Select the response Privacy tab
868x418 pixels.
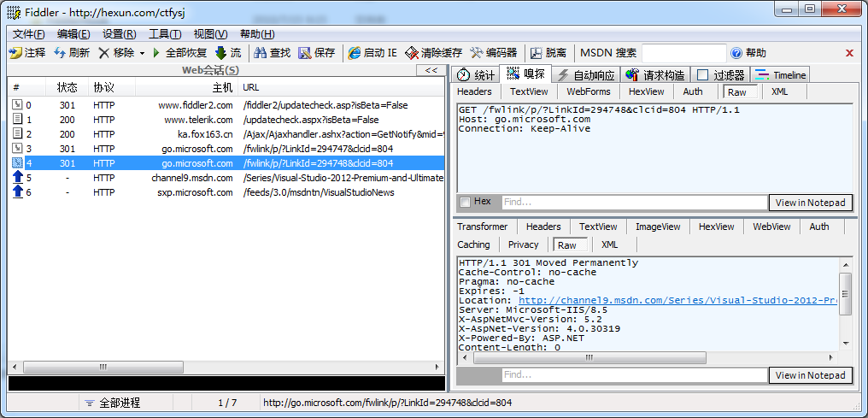tap(523, 244)
